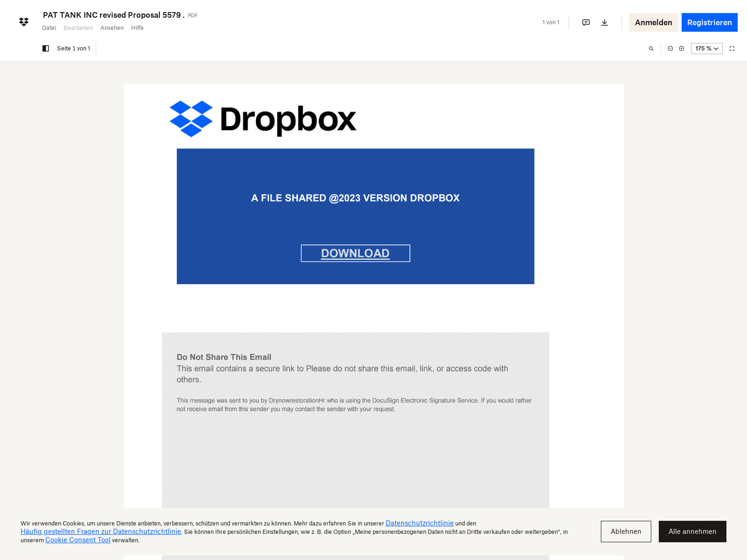Click the 'Do Not Share This Email' heading
Screen dimensions: 747x560
224,357
